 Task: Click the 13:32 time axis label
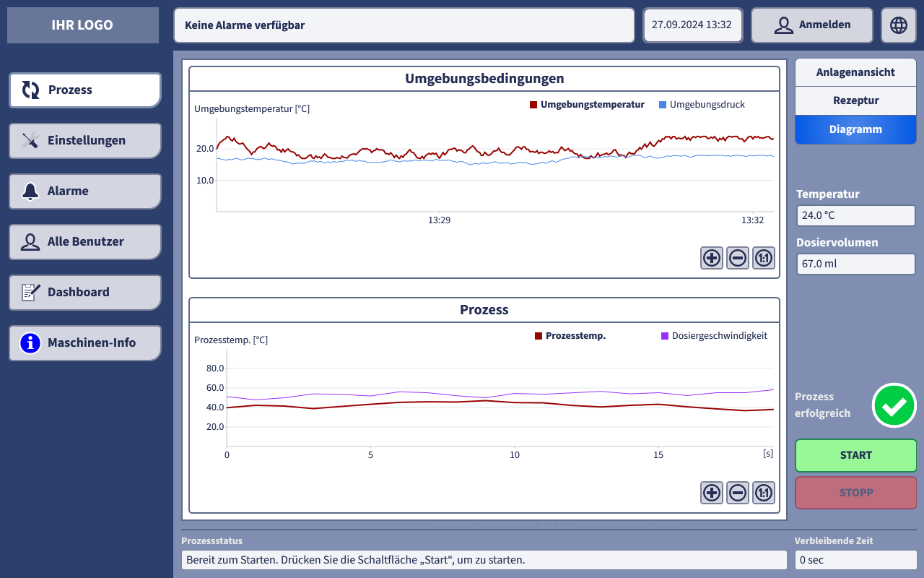point(752,220)
